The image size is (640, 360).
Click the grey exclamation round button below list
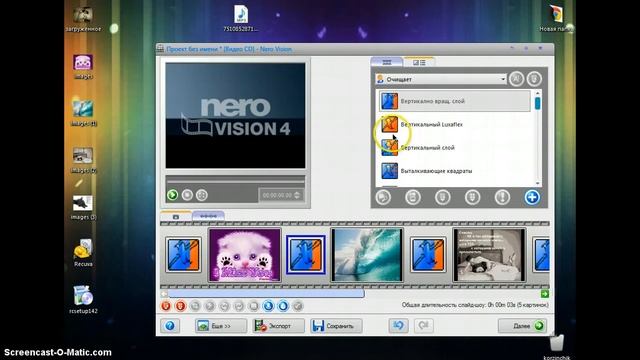point(502,198)
